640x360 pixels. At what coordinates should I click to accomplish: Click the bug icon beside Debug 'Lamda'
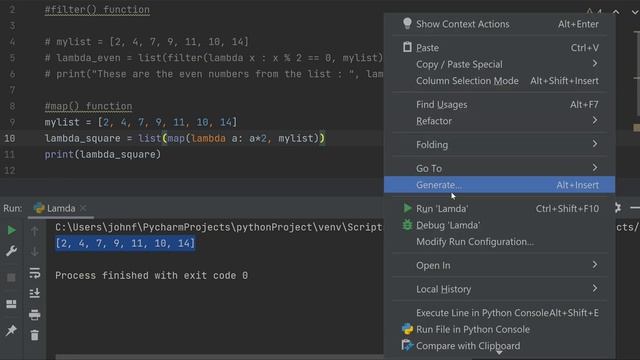407,225
